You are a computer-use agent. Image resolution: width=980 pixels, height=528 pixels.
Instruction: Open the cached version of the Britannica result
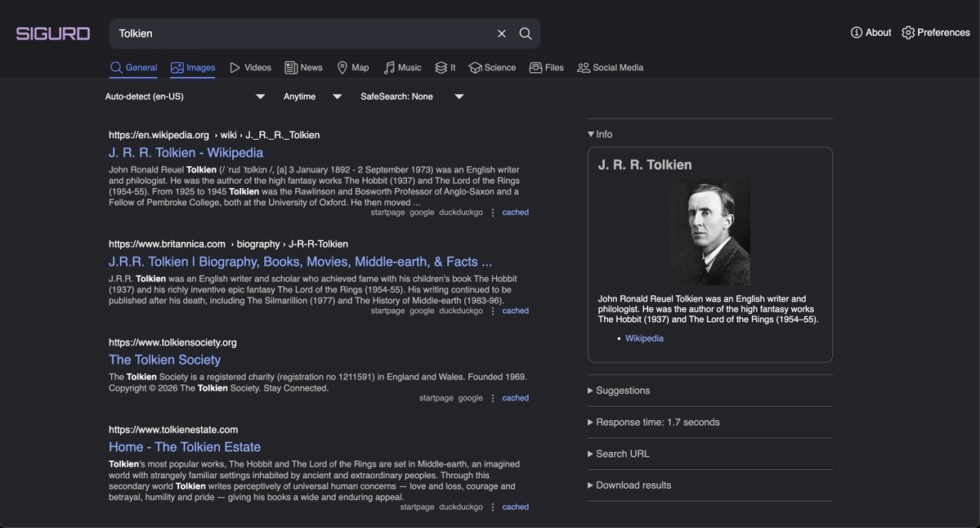click(515, 311)
